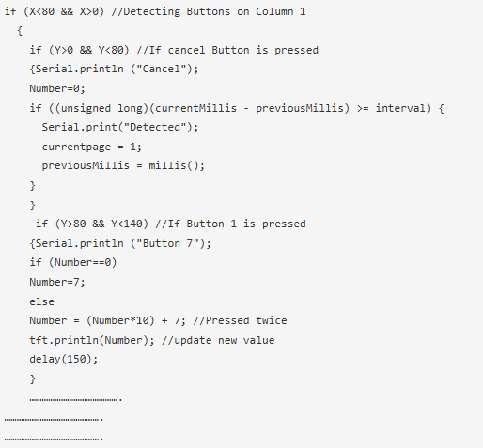Click the 'If cancel Button is pressed' comment

tap(227, 50)
